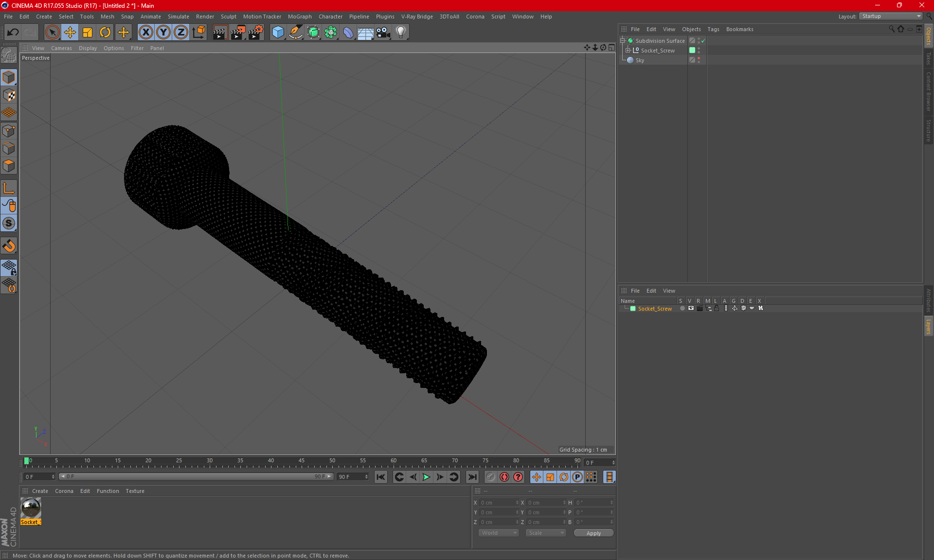This screenshot has height=560, width=934.
Task: Open the World coordinate dropdown
Action: (x=499, y=533)
